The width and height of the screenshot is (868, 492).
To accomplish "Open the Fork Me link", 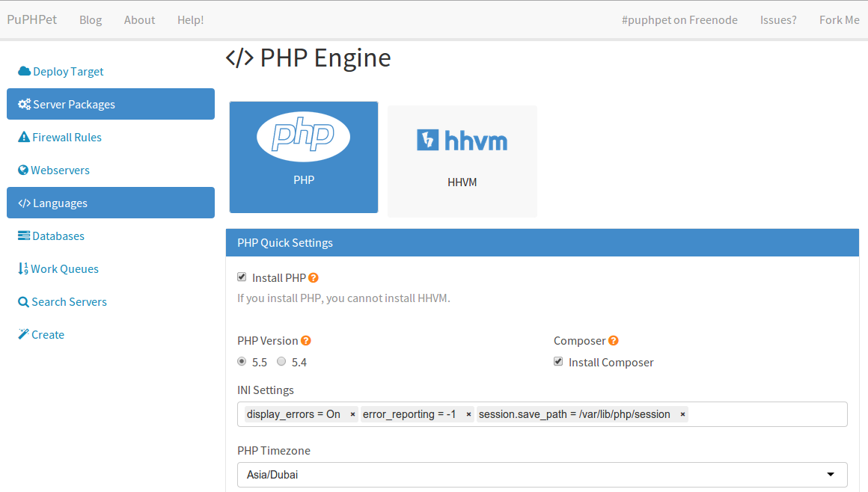I will point(840,20).
